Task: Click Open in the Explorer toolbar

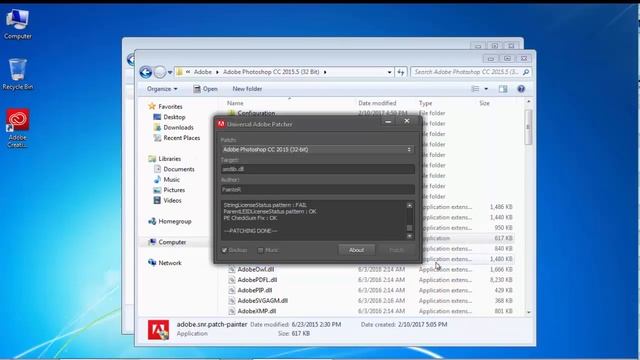Action: (x=205, y=89)
